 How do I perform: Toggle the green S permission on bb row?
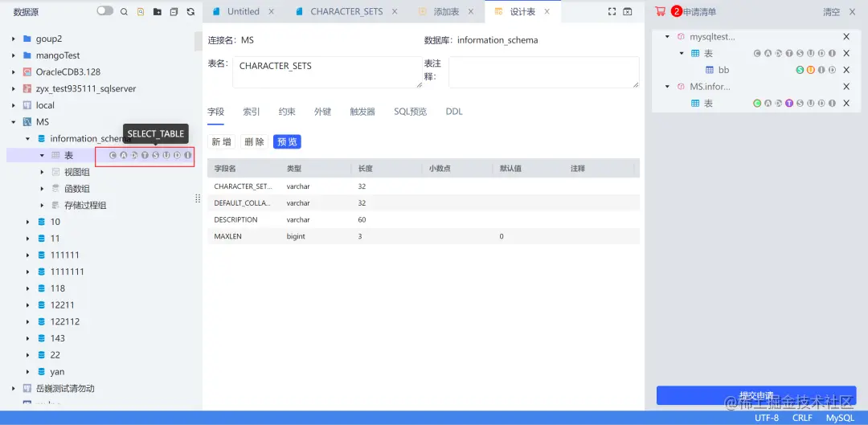(800, 70)
